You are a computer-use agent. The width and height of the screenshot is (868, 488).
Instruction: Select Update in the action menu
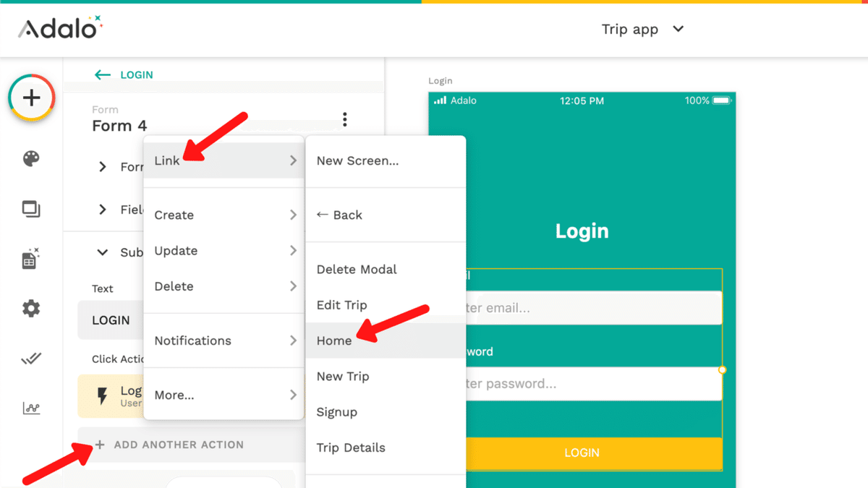[224, 250]
